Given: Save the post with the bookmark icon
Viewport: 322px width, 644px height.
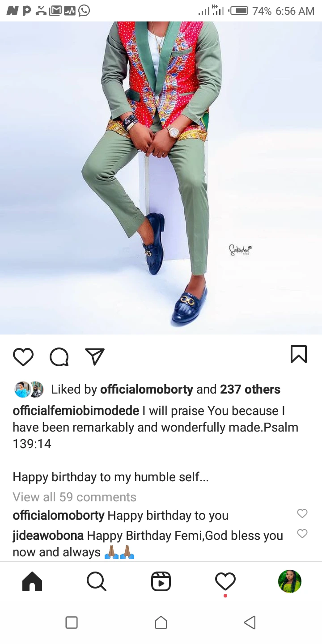Looking at the screenshot, I should (x=298, y=354).
